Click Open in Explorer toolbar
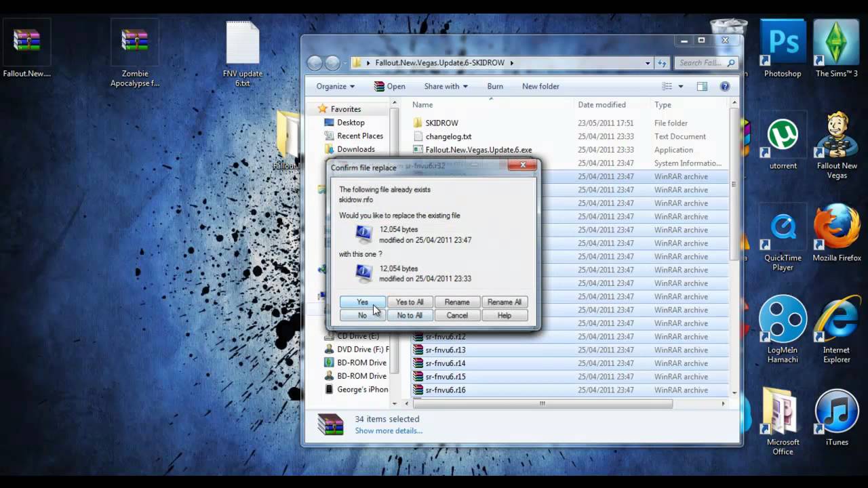The image size is (868, 488). [390, 86]
